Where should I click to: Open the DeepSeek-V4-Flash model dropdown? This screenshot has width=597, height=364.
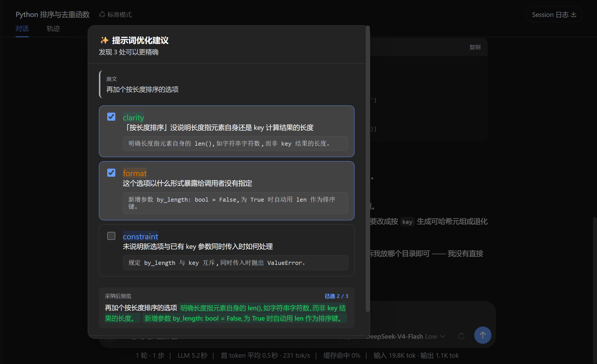tap(406, 336)
